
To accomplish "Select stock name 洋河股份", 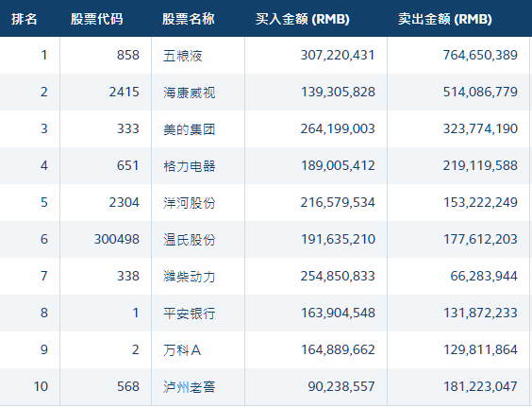I will tap(189, 202).
